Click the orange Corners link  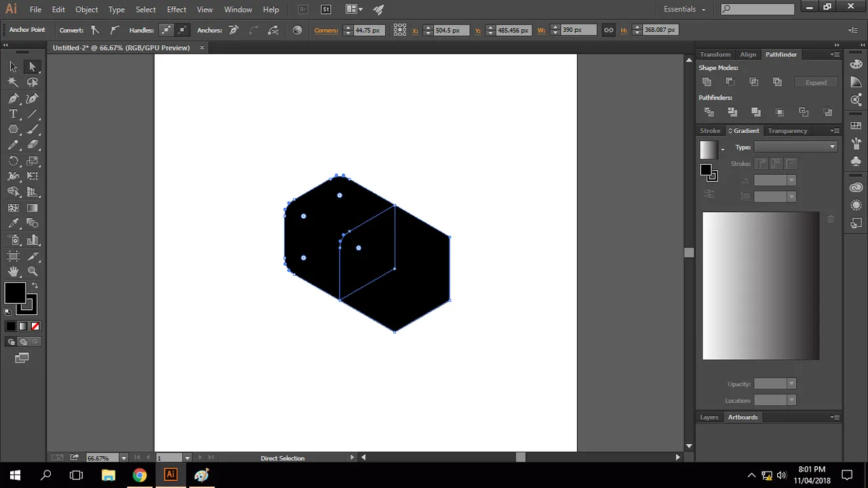326,30
